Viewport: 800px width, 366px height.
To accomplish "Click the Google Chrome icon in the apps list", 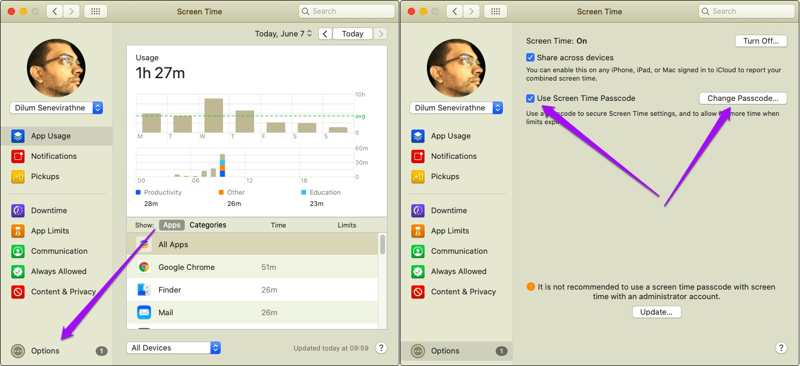I will click(x=144, y=267).
